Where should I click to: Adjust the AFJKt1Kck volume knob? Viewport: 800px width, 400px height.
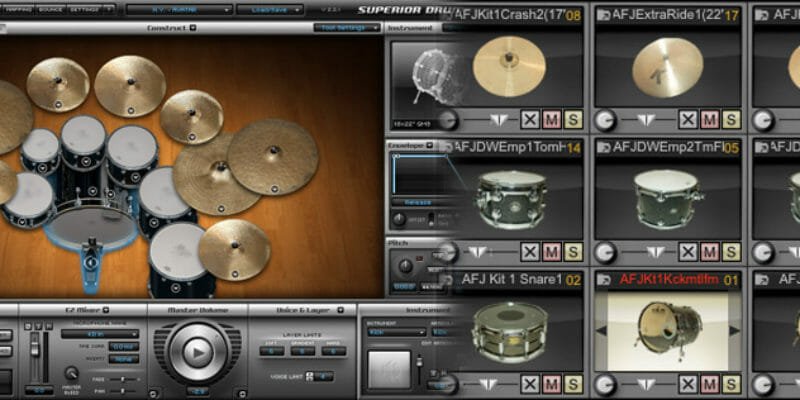pyautogui.click(x=606, y=385)
